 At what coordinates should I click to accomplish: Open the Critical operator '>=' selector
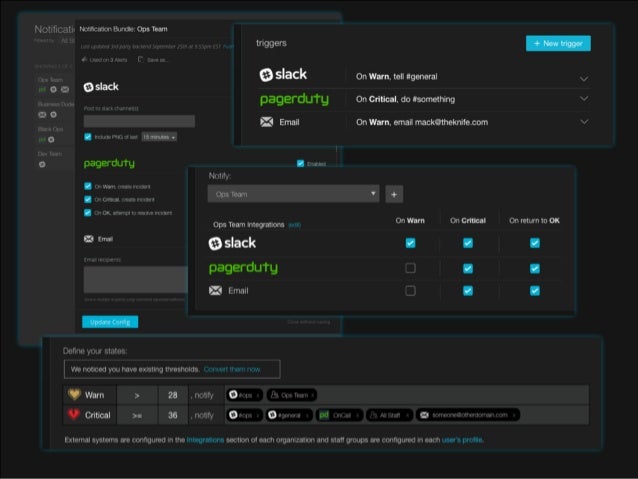click(137, 416)
